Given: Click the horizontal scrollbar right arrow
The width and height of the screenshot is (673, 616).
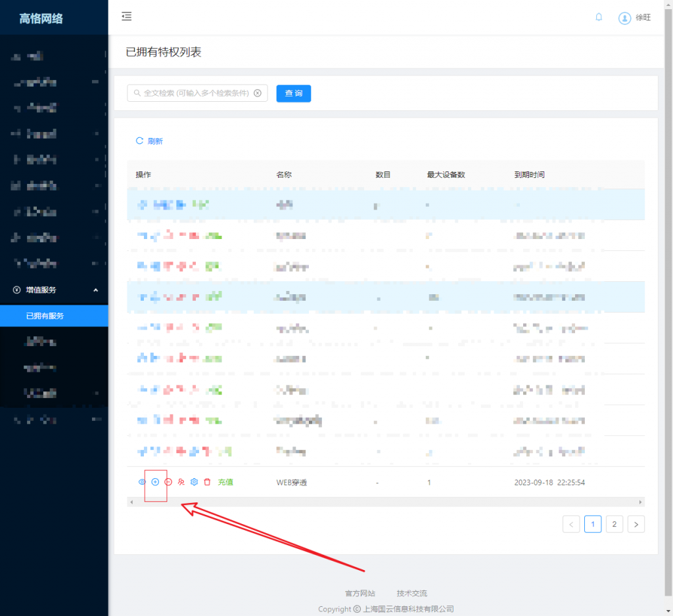Looking at the screenshot, I should [x=640, y=502].
